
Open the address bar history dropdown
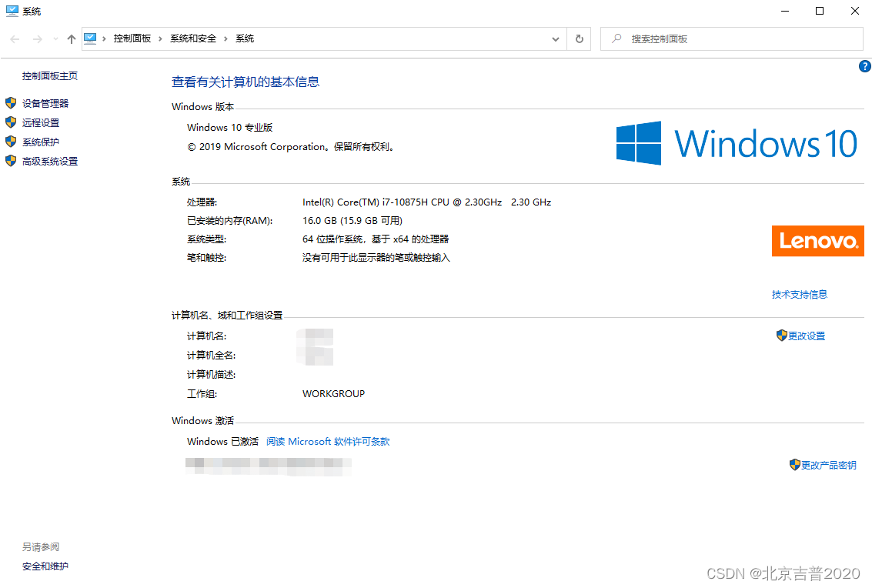tap(555, 39)
